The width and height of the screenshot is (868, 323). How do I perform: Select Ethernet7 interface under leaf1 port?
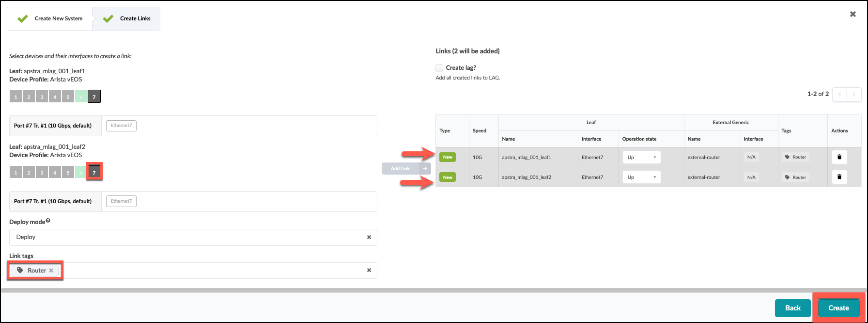point(121,126)
